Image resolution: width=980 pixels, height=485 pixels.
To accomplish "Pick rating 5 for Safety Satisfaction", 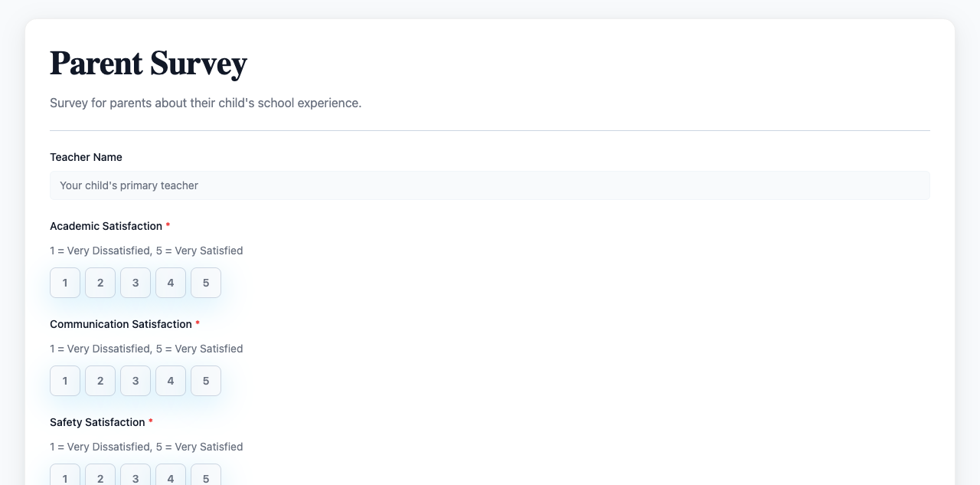I will (x=205, y=478).
